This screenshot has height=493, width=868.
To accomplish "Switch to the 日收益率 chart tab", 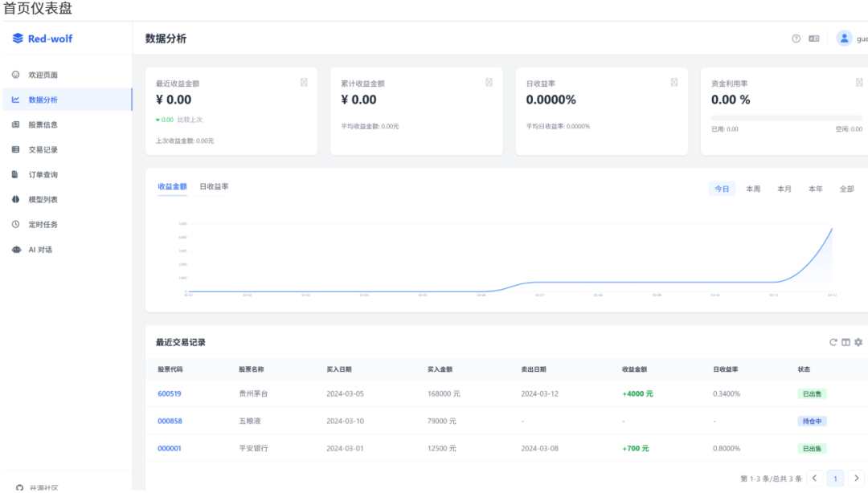I will [214, 186].
